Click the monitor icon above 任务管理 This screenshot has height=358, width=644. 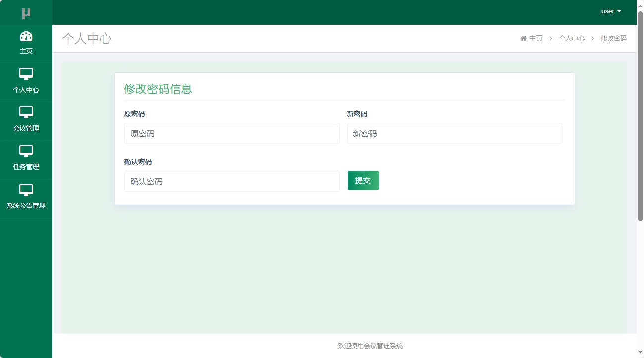[26, 152]
